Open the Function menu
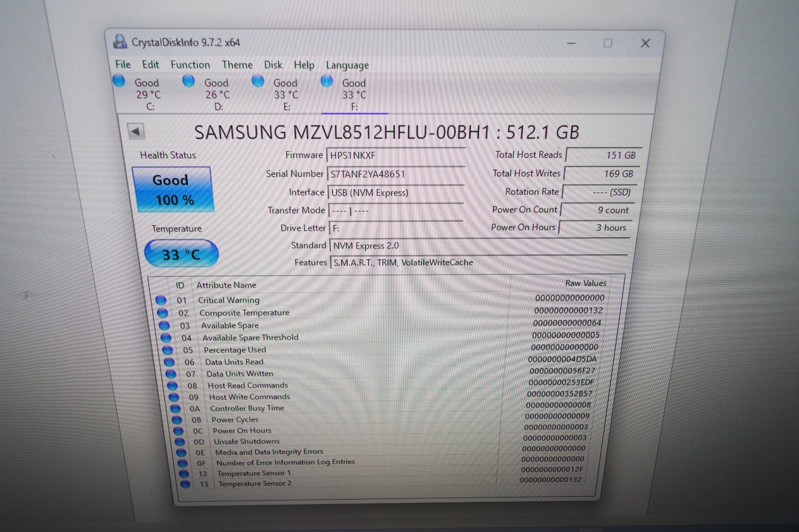 click(x=190, y=64)
